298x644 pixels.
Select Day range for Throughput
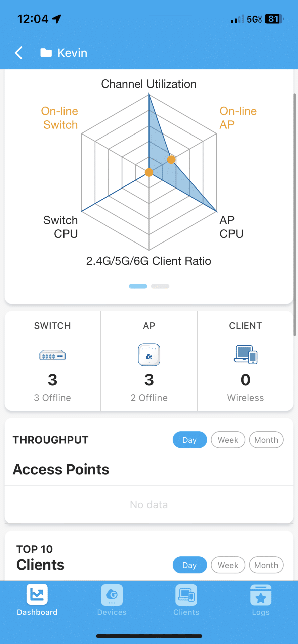[190, 440]
